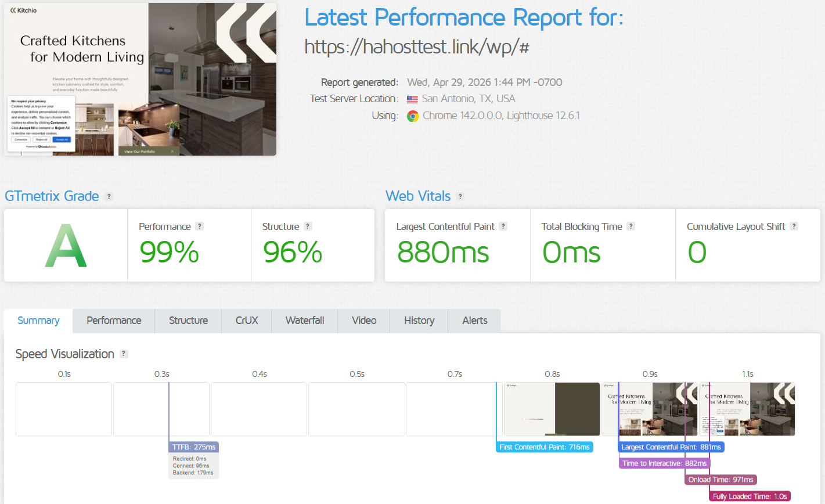Click the help icon next to Structure score

(308, 226)
